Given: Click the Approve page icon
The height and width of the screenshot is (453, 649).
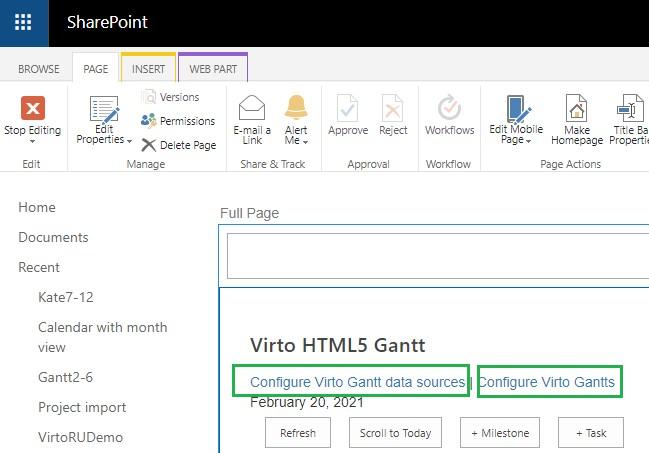Looking at the screenshot, I should [x=347, y=108].
